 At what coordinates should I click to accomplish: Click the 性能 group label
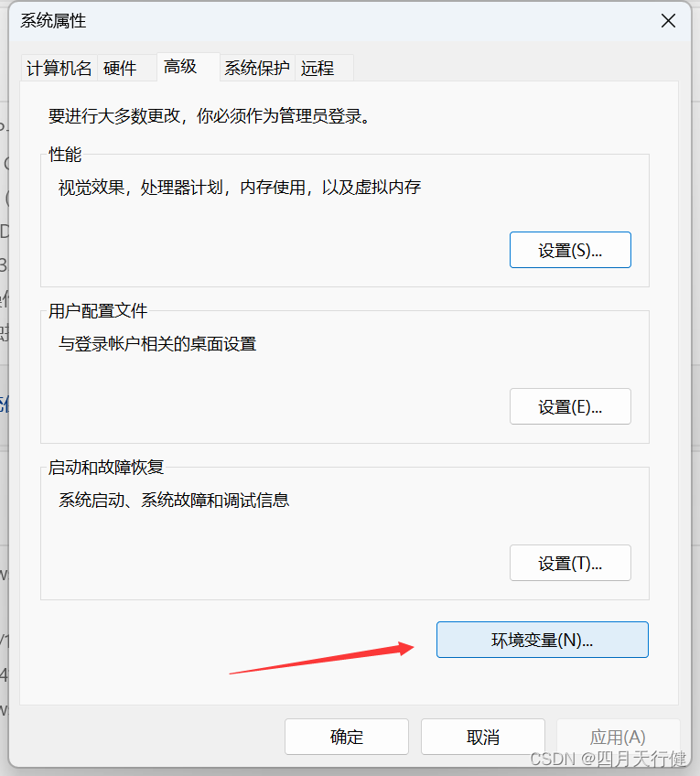coord(65,155)
